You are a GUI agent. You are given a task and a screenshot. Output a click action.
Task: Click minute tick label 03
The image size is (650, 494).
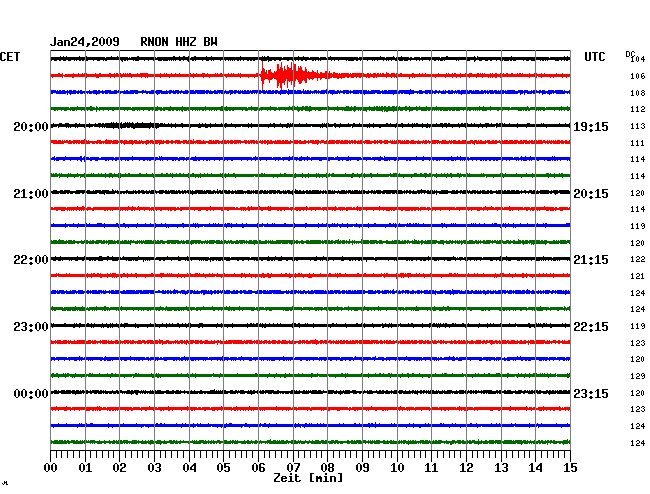pos(154,467)
